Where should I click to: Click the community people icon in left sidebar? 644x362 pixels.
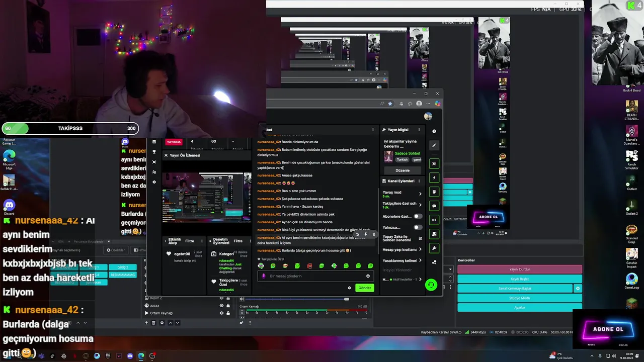coord(154,172)
